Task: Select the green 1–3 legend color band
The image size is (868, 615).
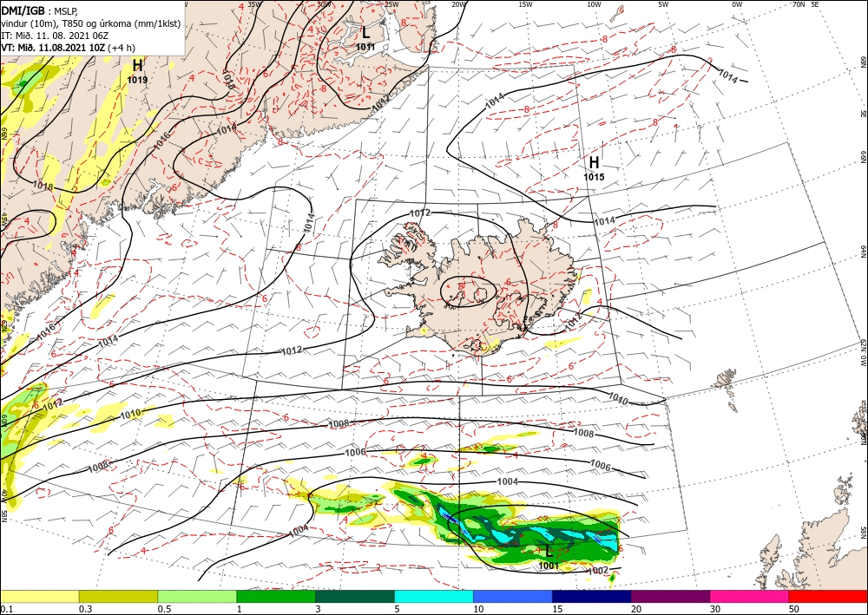Action: (276, 596)
